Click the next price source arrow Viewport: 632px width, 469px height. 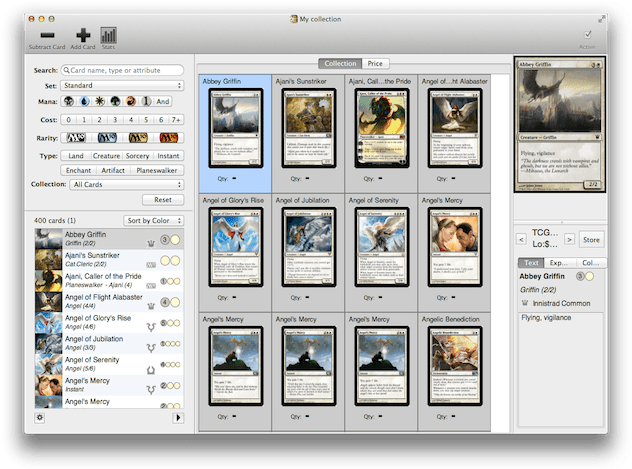click(x=570, y=240)
